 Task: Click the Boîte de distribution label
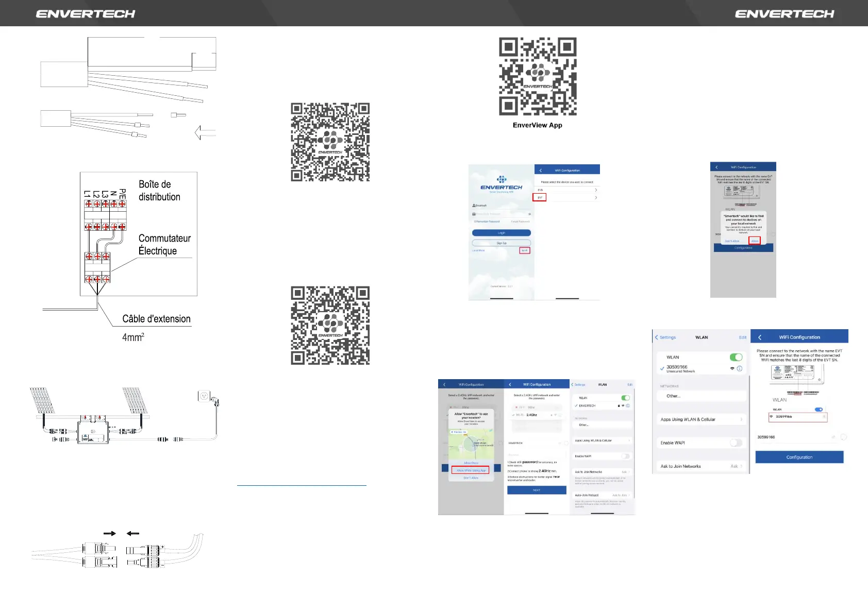[x=159, y=191]
